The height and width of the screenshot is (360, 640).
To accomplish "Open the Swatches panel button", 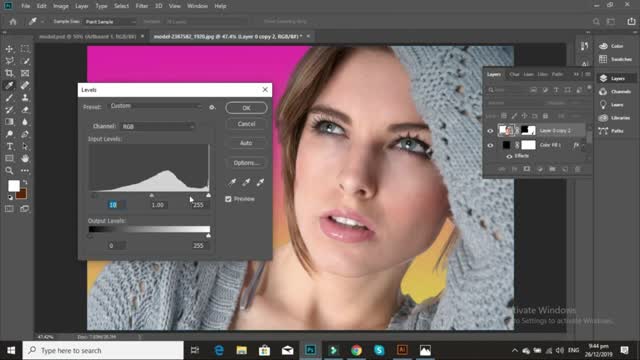I will pos(617,59).
